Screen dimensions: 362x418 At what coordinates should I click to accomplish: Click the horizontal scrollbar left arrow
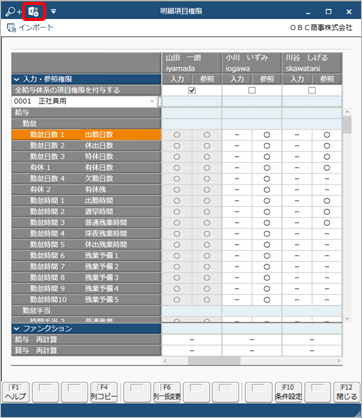coord(165,361)
